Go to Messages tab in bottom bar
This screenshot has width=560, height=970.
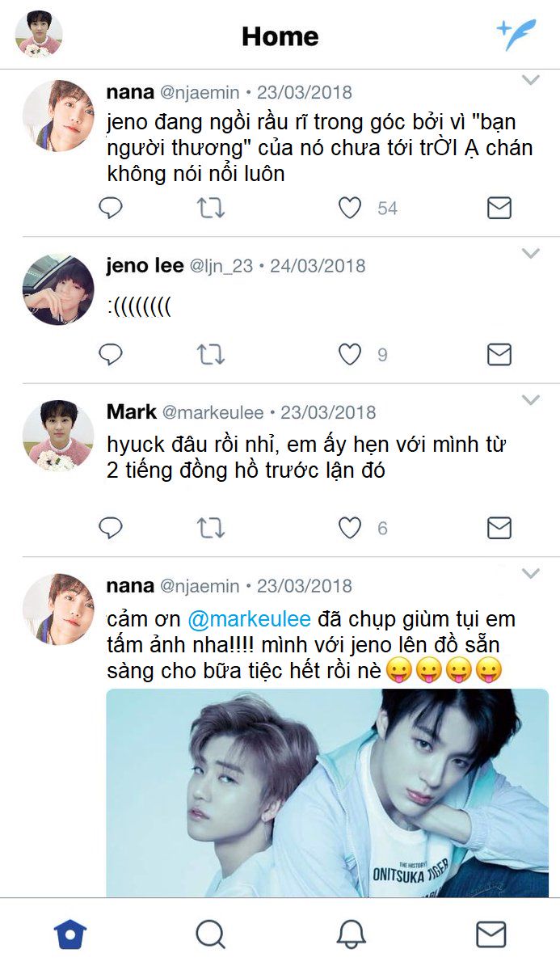click(x=491, y=934)
